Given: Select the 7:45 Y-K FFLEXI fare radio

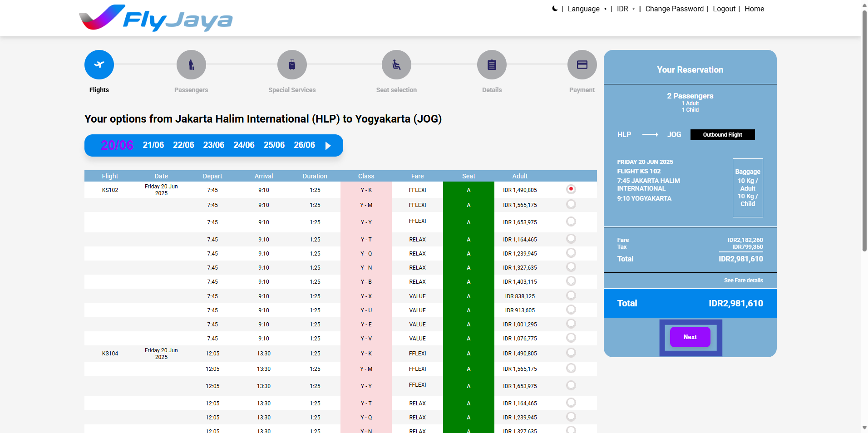Looking at the screenshot, I should pos(571,189).
